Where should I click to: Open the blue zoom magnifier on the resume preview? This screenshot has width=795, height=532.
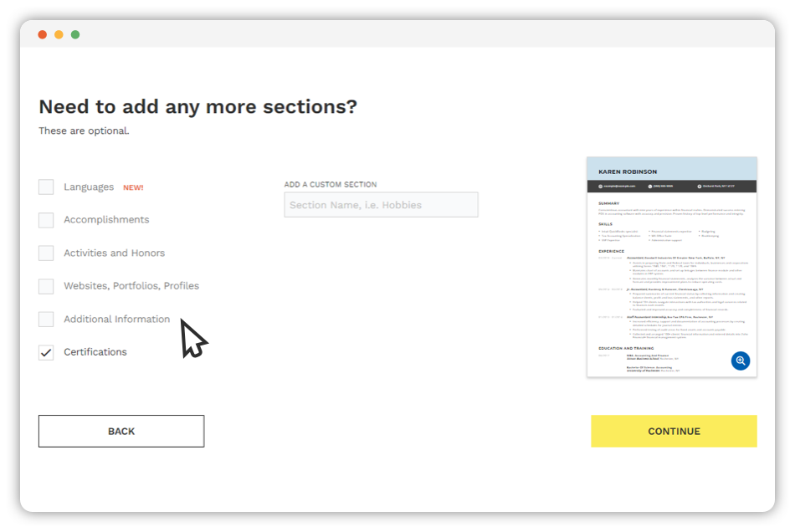pos(740,361)
